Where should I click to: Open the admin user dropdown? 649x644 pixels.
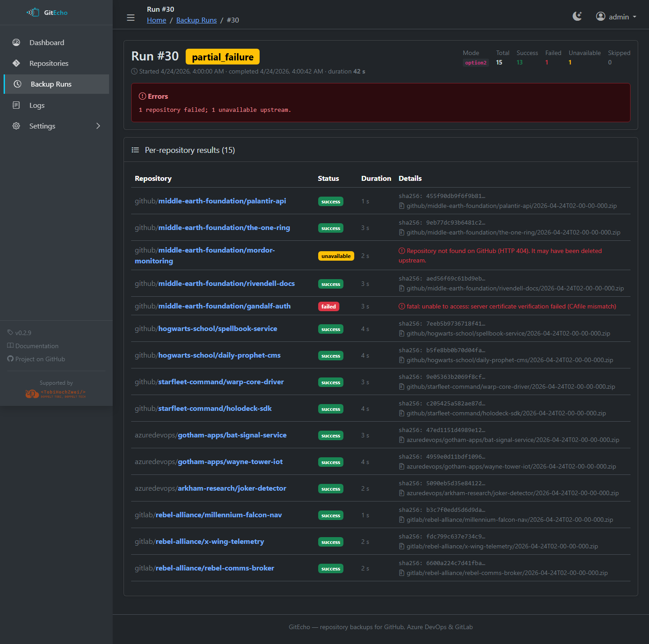[616, 17]
